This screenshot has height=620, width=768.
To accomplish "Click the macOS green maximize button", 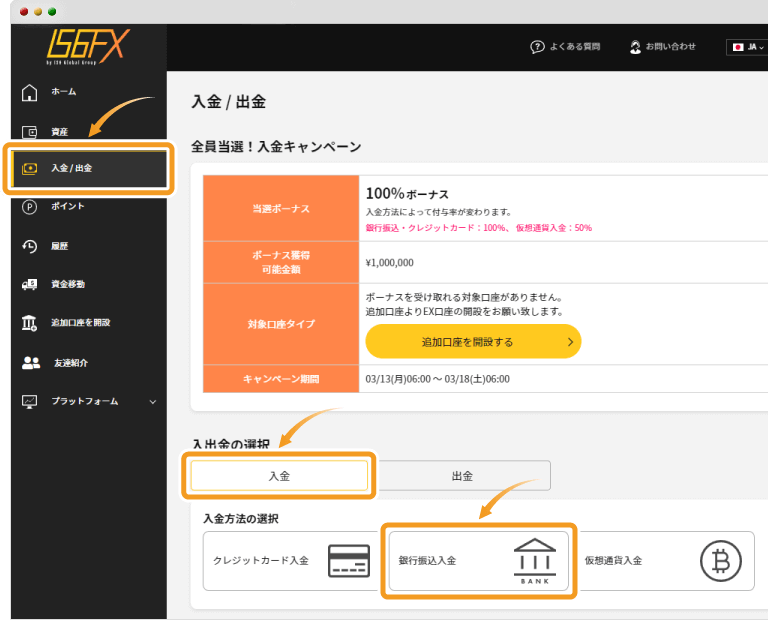I will 52,11.
